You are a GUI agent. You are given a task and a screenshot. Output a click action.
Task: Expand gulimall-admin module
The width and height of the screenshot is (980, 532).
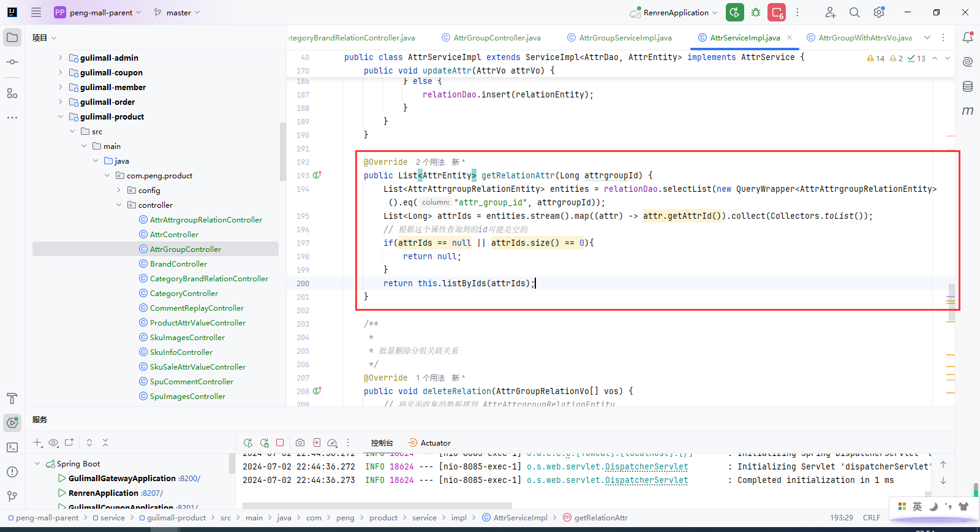(x=60, y=58)
